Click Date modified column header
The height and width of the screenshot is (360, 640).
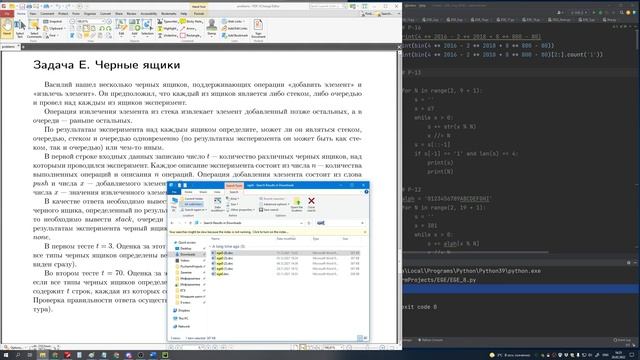[286, 239]
